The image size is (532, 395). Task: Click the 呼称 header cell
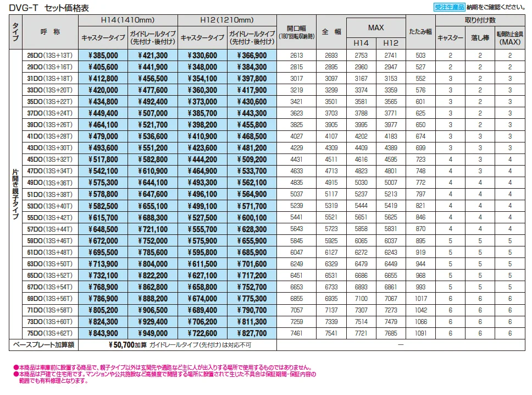coord(50,32)
